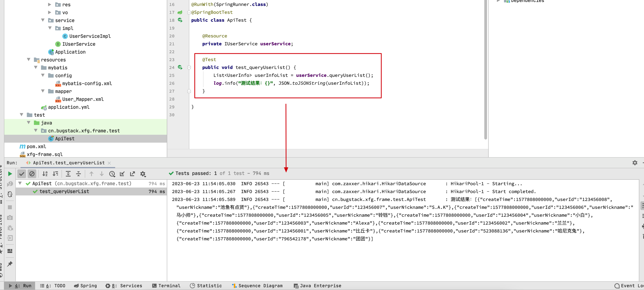The image size is (644, 290).
Task: Click Import Tests arrow icon
Action: 122,174
